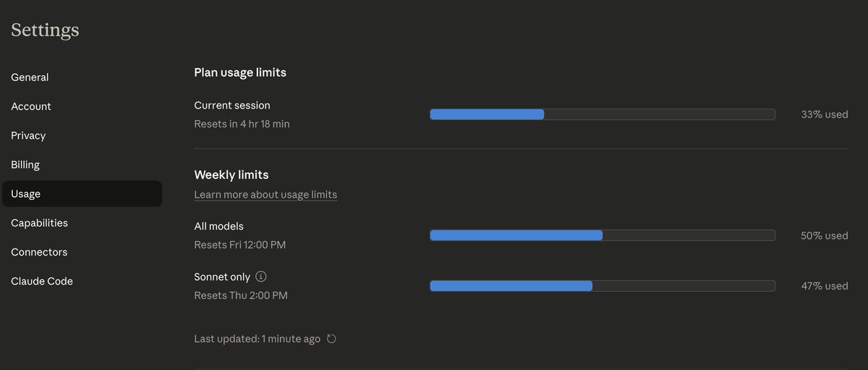The width and height of the screenshot is (868, 370).
Task: Click the Last updated timestamp text
Action: pos(257,339)
